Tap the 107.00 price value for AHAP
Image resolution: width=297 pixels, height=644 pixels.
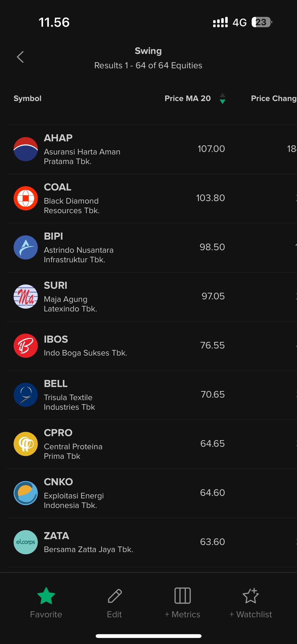coord(211,149)
